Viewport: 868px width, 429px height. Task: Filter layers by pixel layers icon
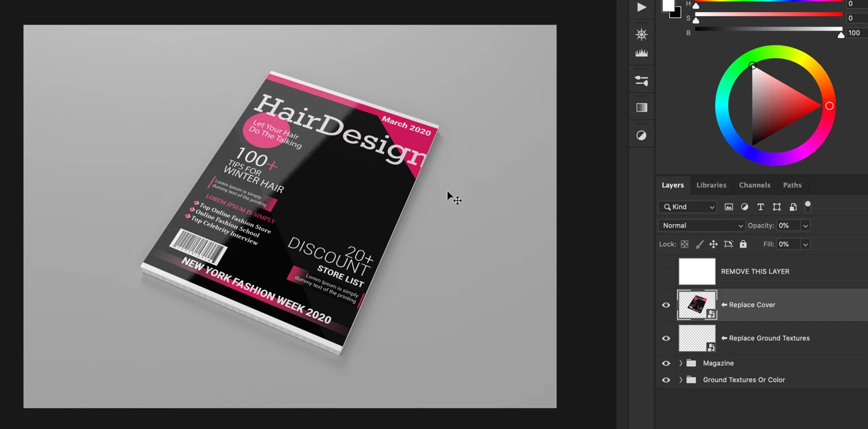tap(729, 207)
